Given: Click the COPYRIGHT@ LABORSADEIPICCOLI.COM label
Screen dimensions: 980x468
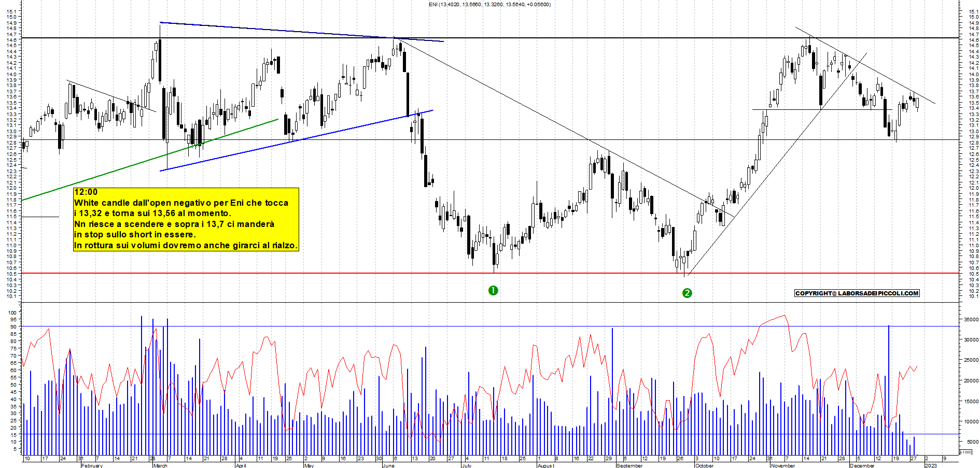Looking at the screenshot, I should 857,293.
